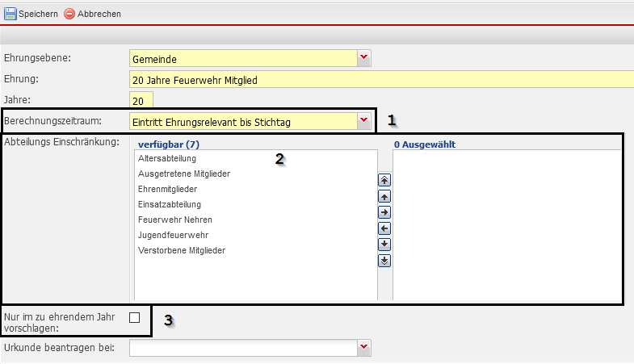The image size is (634, 364).
Task: Click the red Abbrechen cancel icon
Action: [69, 14]
